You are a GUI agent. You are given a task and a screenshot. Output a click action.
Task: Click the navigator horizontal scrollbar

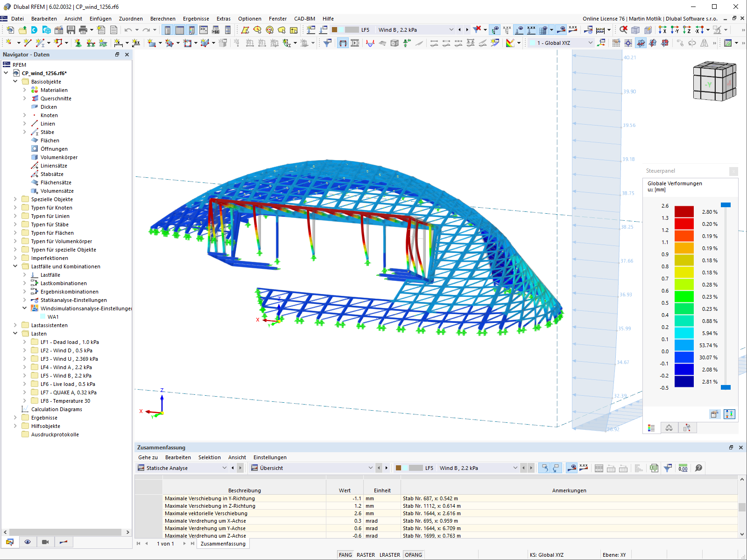point(65,532)
